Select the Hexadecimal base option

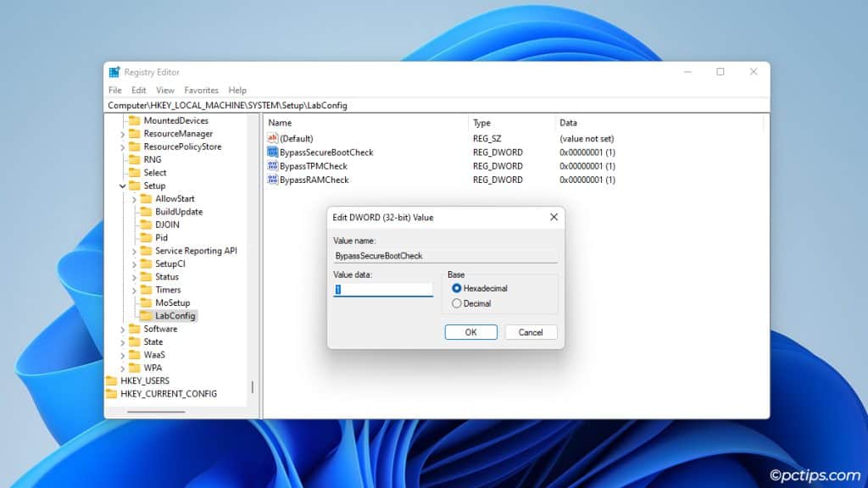(x=455, y=288)
